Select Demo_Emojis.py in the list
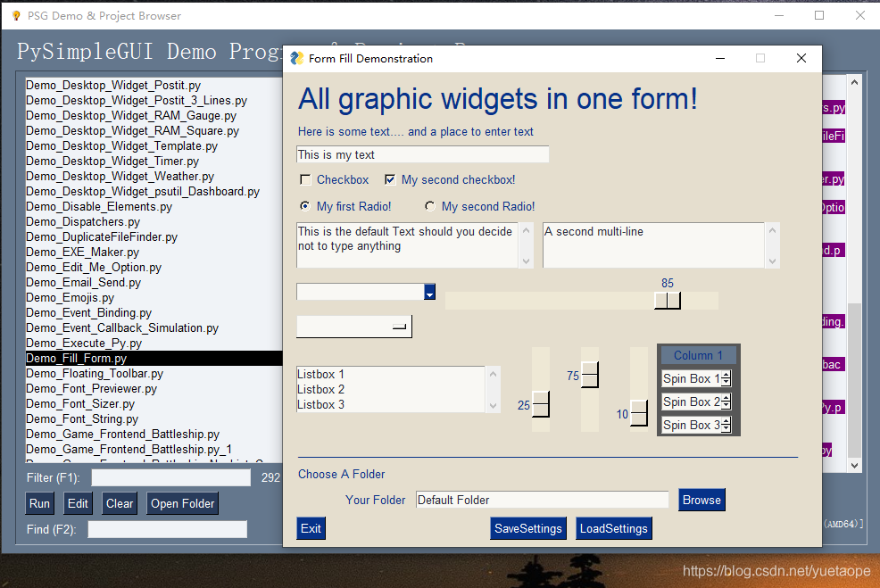The width and height of the screenshot is (880, 588). click(154, 297)
